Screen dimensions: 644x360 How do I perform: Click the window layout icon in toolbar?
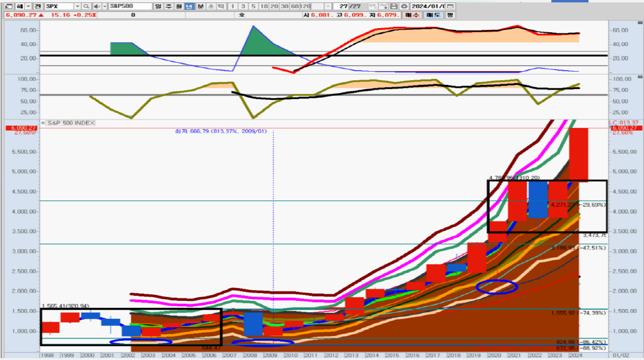(8, 7)
